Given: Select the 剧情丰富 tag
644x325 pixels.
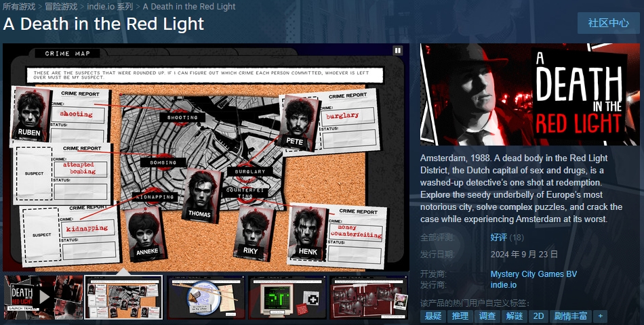Looking at the screenshot, I should click(571, 316).
